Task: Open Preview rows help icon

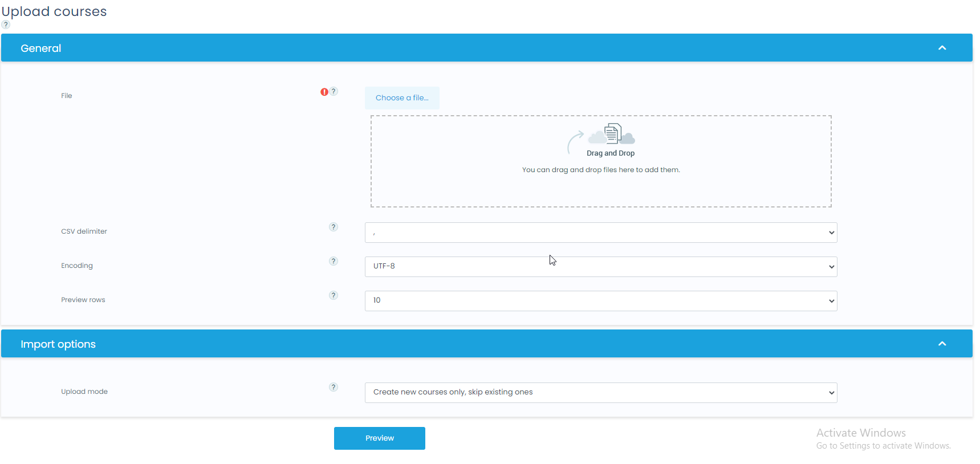Action: (334, 295)
